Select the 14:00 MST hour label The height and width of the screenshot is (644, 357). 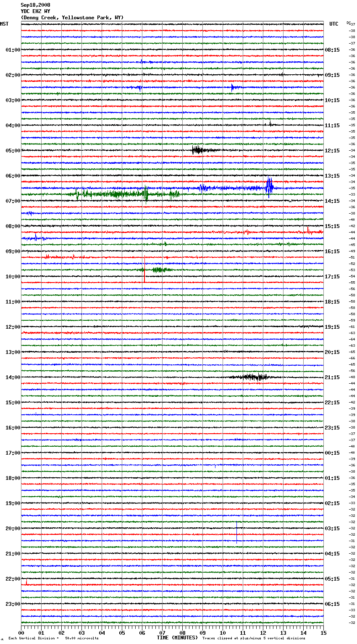click(13, 377)
